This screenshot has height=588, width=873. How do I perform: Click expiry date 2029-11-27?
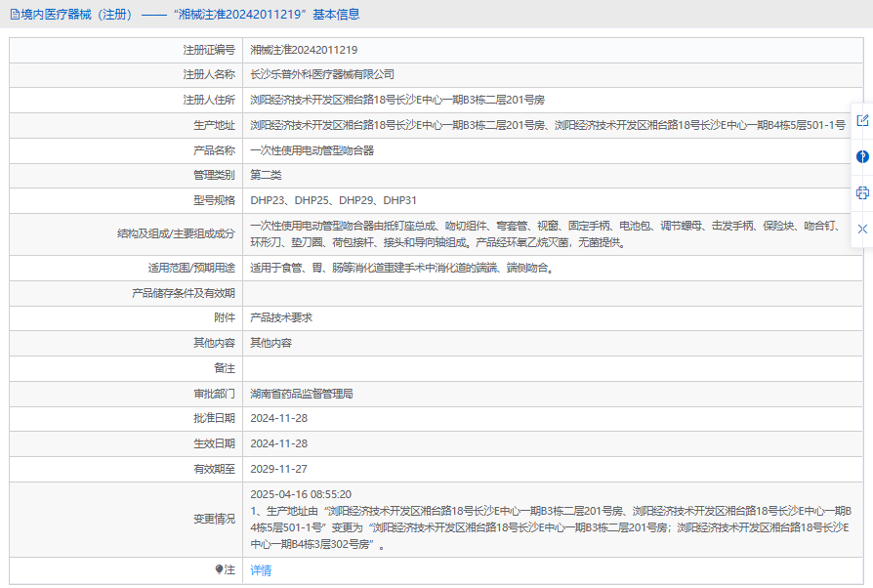tap(278, 469)
